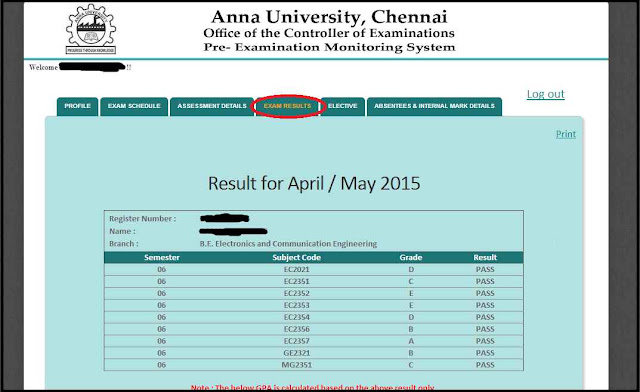
Task: Click the 'Result for April / May 2015' heading
Action: coord(314,183)
